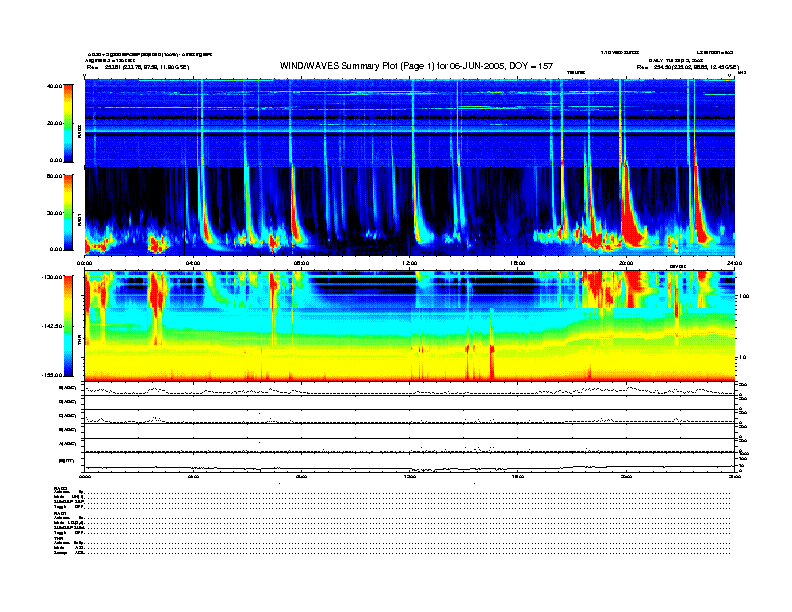Click the 40.00 label on RAD2 scale
This screenshot has height=612, width=792.
pos(55,86)
